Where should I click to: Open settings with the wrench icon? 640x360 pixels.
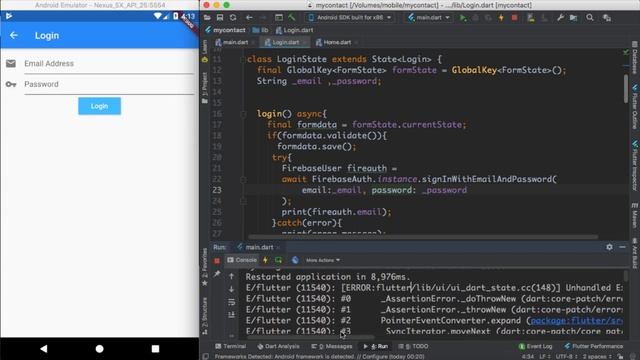point(560,18)
